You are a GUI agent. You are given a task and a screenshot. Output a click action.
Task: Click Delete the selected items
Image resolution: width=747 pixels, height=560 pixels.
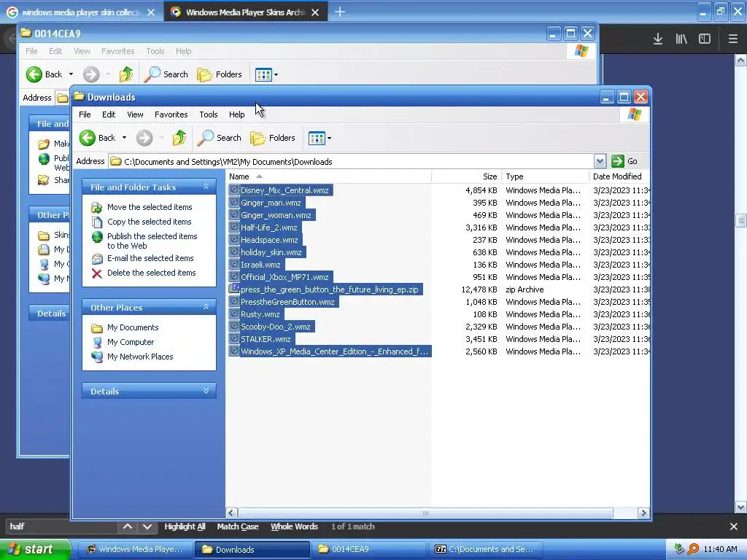pyautogui.click(x=151, y=273)
